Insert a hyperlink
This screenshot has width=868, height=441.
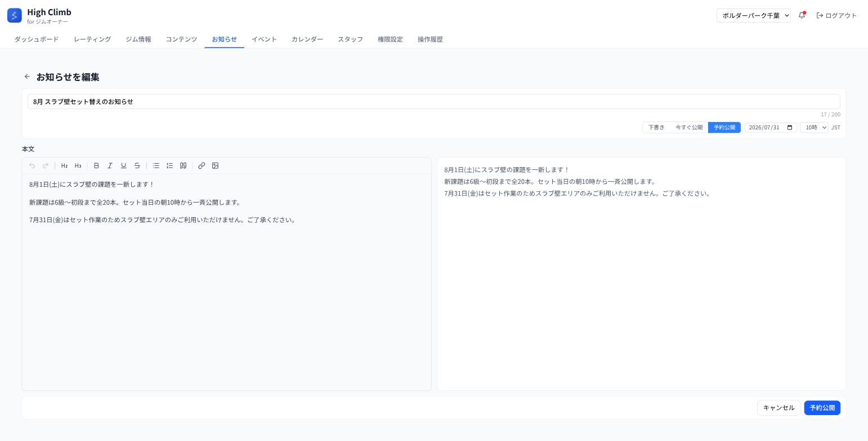pos(202,165)
